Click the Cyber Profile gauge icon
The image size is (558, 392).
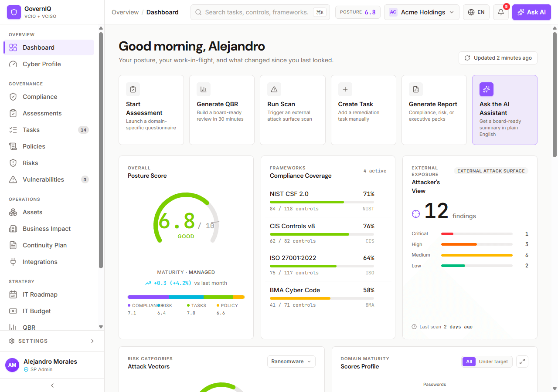[x=13, y=64]
